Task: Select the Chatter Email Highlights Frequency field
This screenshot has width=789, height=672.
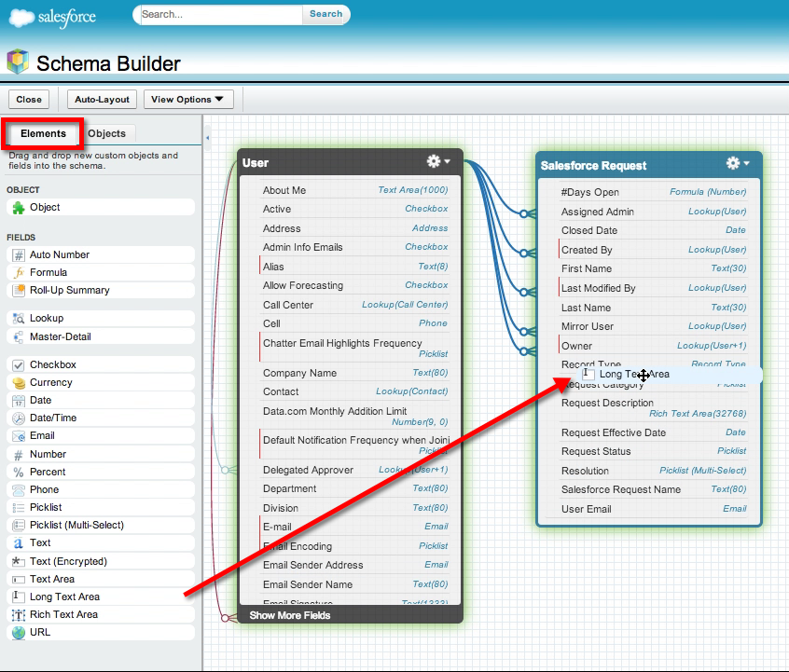Action: pos(354,348)
